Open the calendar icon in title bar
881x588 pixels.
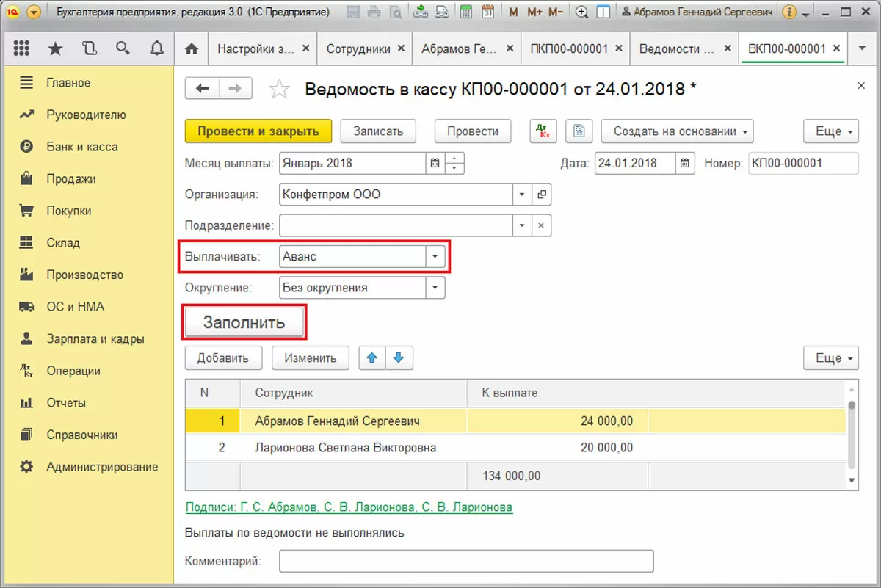coord(488,12)
